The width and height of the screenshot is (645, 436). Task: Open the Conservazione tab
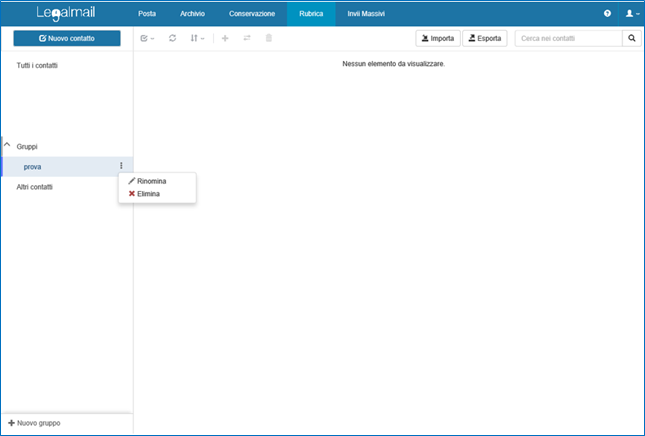[251, 14]
